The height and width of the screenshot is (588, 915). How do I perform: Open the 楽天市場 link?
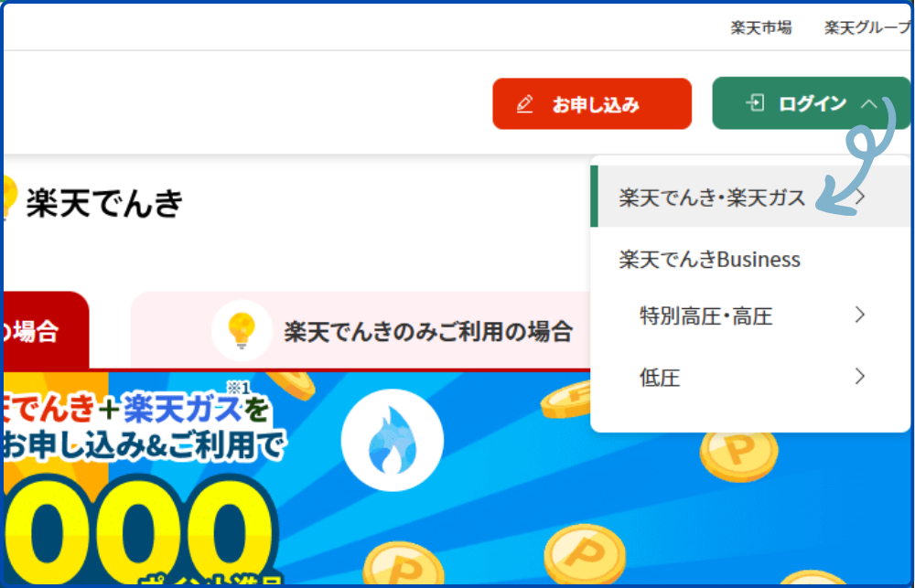tap(761, 27)
